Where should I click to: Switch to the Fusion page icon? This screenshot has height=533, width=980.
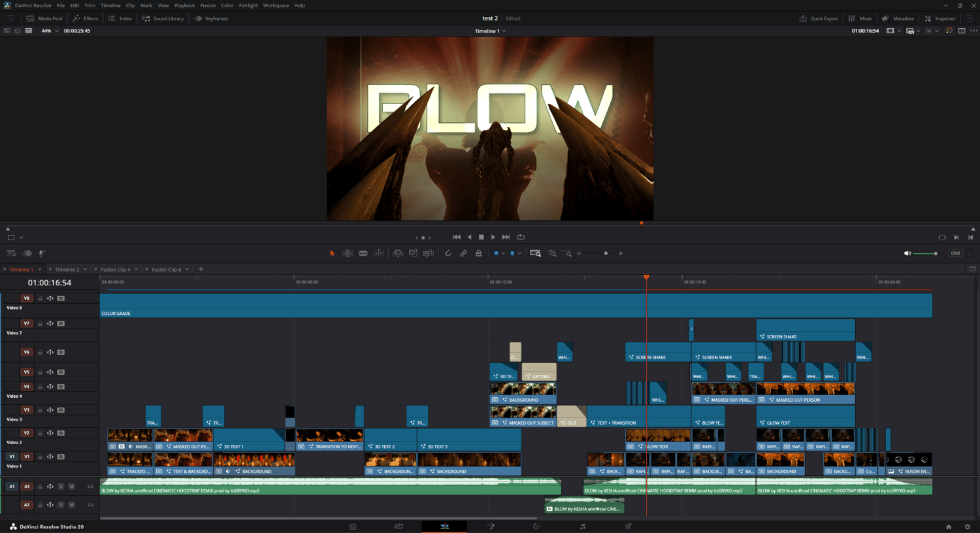point(491,526)
